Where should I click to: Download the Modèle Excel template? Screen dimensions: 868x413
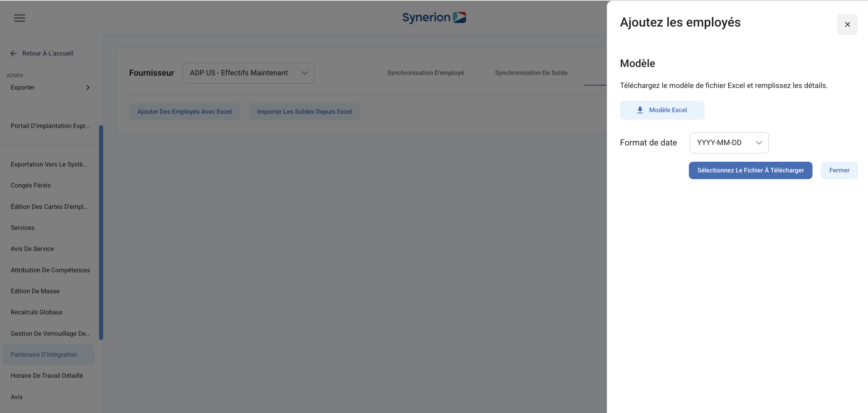pos(662,110)
